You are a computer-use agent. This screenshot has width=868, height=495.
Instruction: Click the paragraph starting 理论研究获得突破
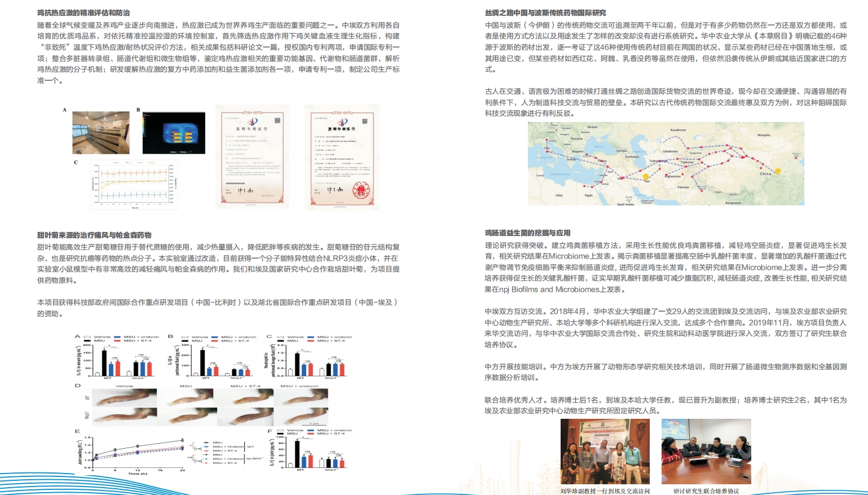point(666,267)
